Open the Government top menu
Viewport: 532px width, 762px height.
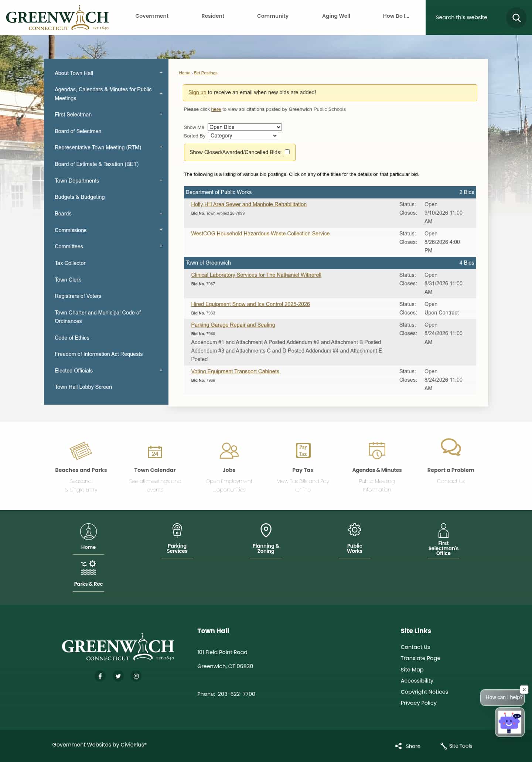point(152,16)
